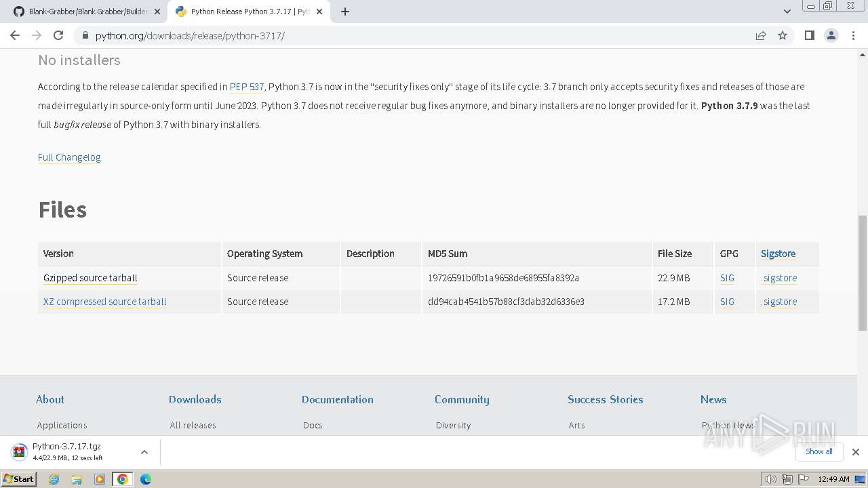Open the Full Changelog link

[x=69, y=157]
